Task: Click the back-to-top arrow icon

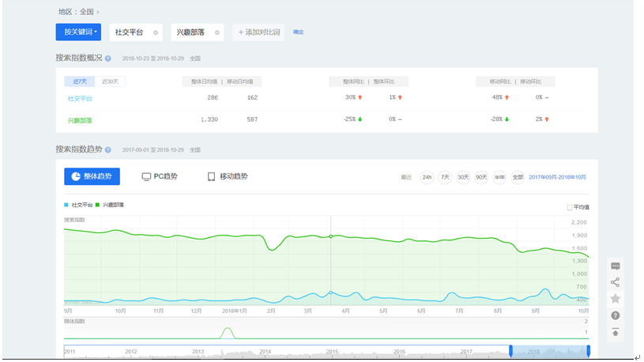Action: (x=616, y=332)
